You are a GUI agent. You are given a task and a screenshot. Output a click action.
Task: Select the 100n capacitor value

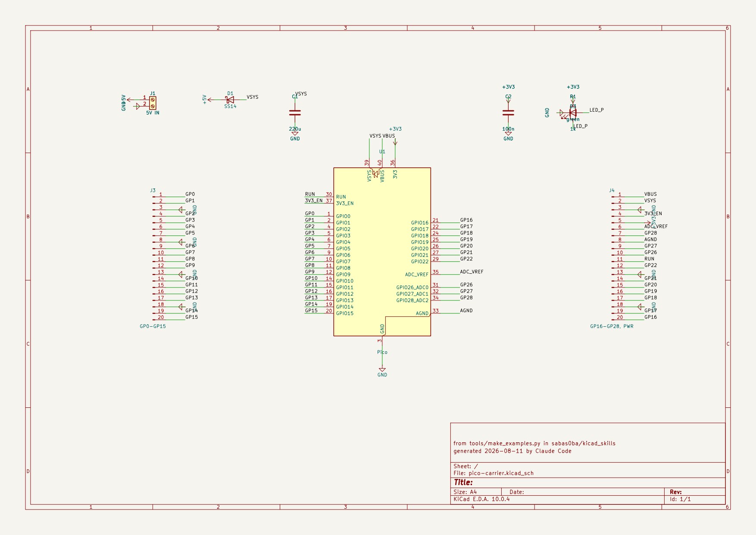[x=508, y=129]
